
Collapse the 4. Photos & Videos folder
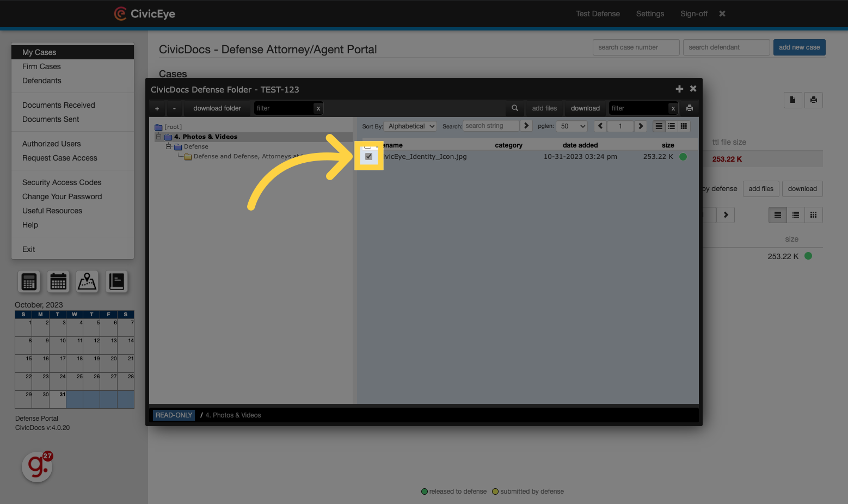point(159,137)
